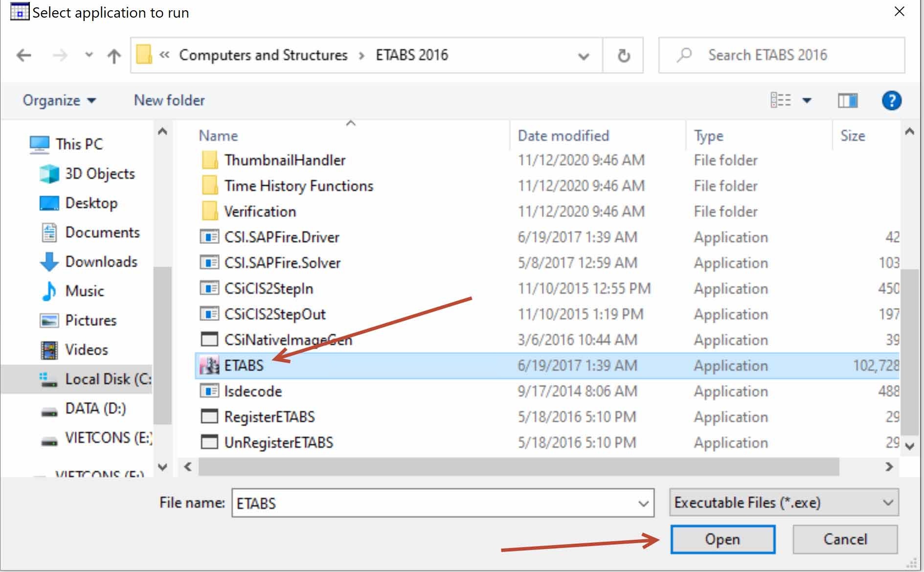Select Downloads in the sidebar
The width and height of the screenshot is (924, 572).
click(x=100, y=262)
